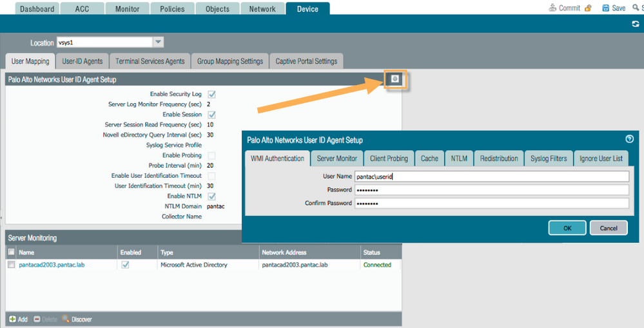Click the Password input field
This screenshot has width=644, height=328.
click(x=492, y=189)
